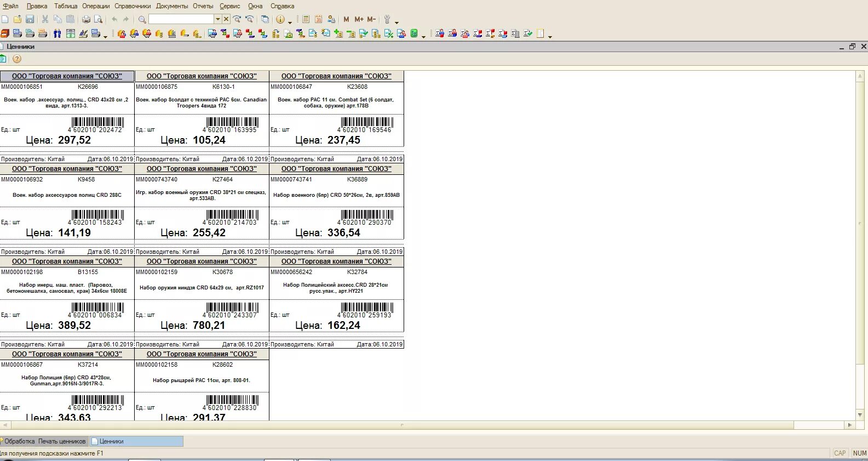The width and height of the screenshot is (868, 461).
Task: Open the Calendar icon showing 31
Action: [x=319, y=19]
